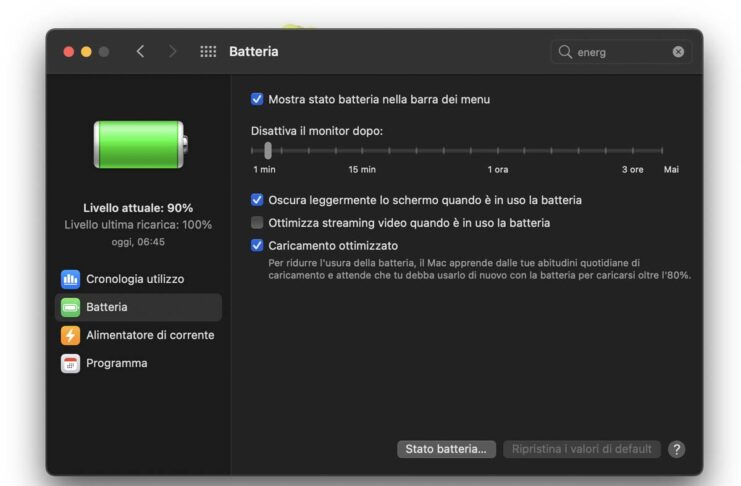Set monitor slider to 15 min mark
This screenshot has width=741, height=486.
pos(362,150)
